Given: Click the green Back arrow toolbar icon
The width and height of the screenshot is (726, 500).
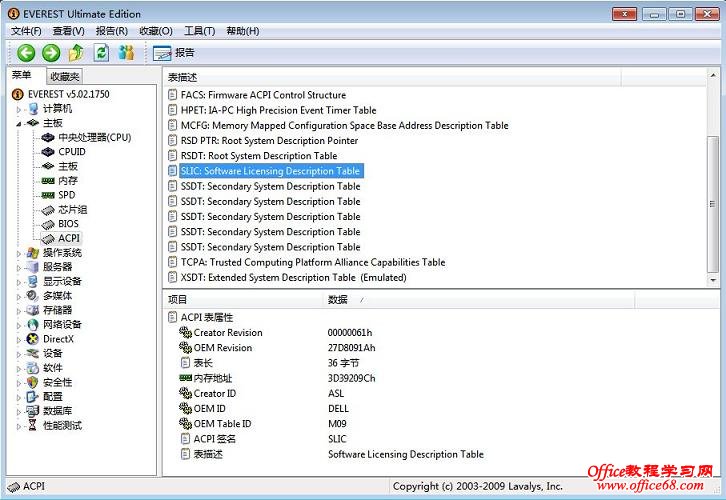Looking at the screenshot, I should point(26,53).
